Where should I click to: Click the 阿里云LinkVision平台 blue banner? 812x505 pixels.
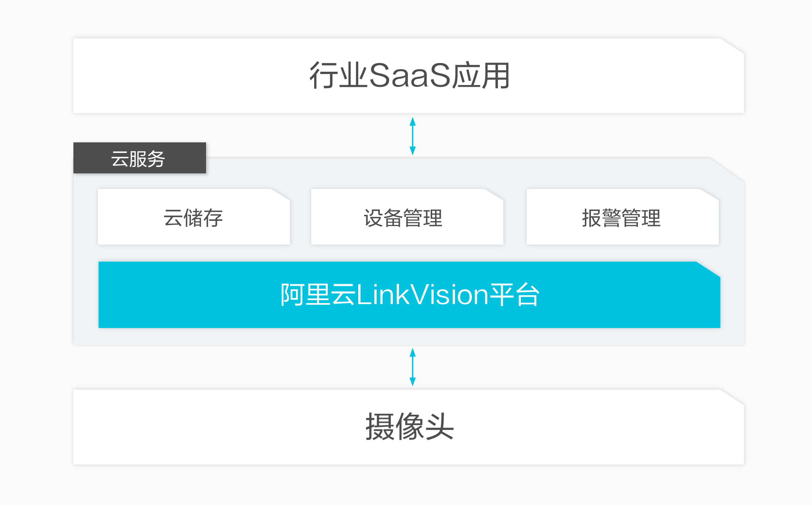pos(409,295)
